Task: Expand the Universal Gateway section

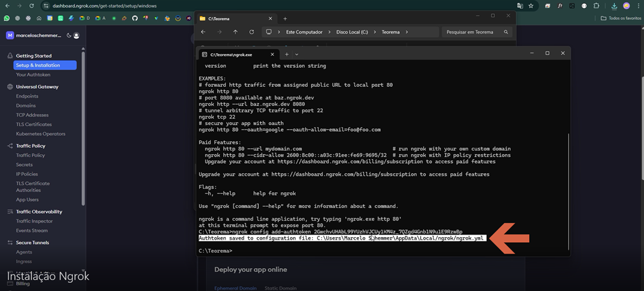Action: point(37,87)
